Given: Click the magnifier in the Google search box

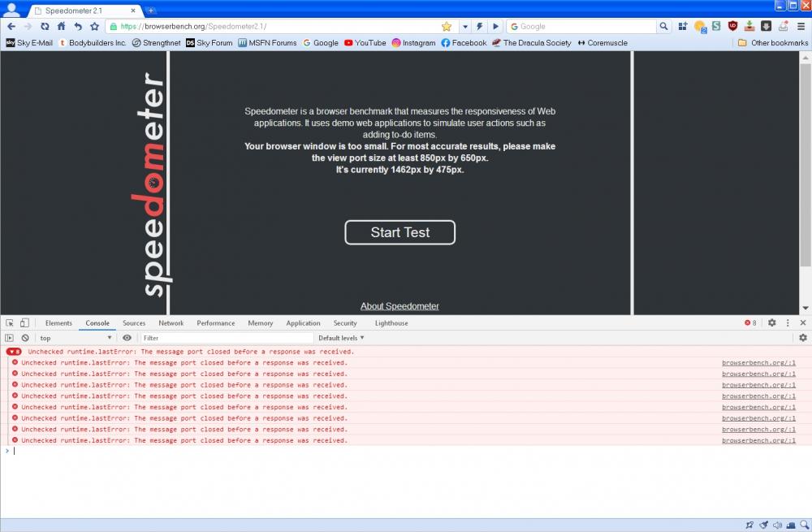Looking at the screenshot, I should click(x=663, y=27).
